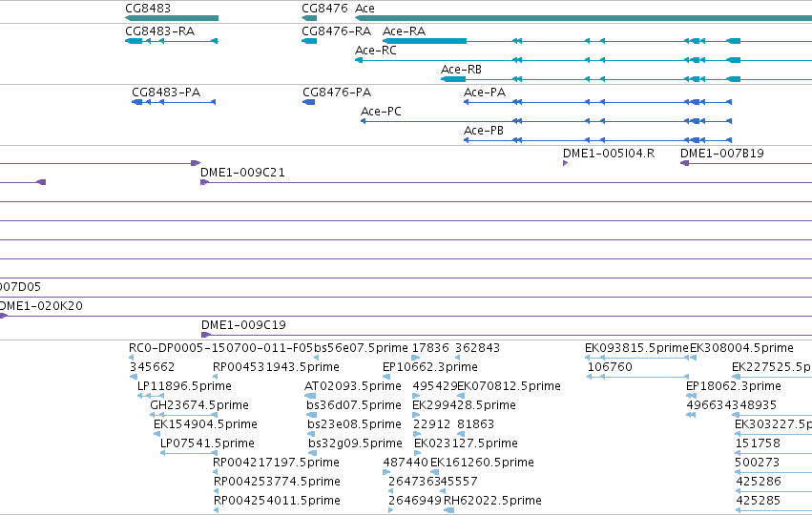Click the EK070812.5prime EST label
This screenshot has height=515, width=812.
tap(510, 386)
